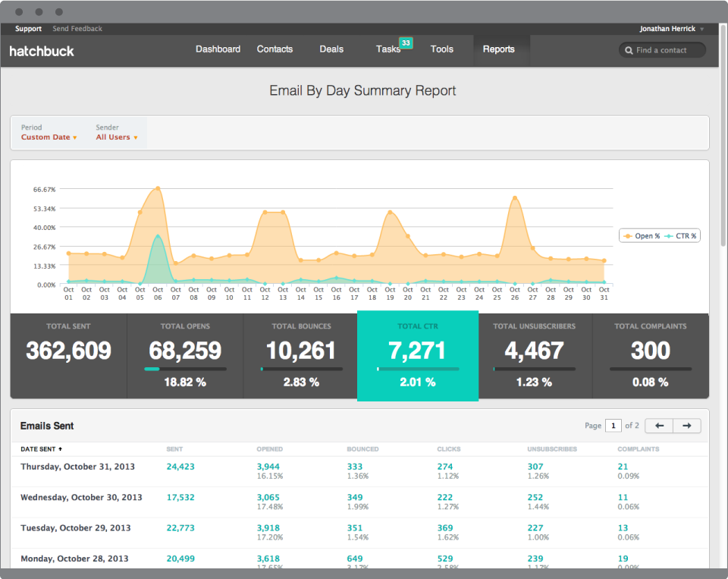Open the Period Custom Date dropdown
This screenshot has height=579, width=728.
click(49, 137)
